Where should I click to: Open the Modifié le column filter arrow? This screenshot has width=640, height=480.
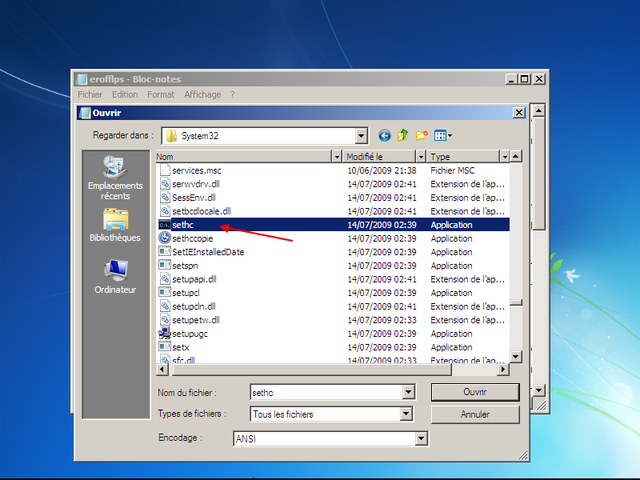point(421,156)
